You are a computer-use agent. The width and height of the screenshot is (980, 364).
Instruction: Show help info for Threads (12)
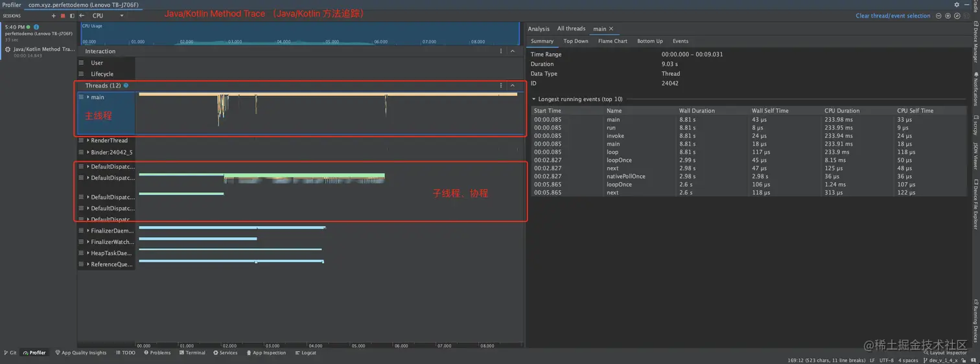point(126,85)
